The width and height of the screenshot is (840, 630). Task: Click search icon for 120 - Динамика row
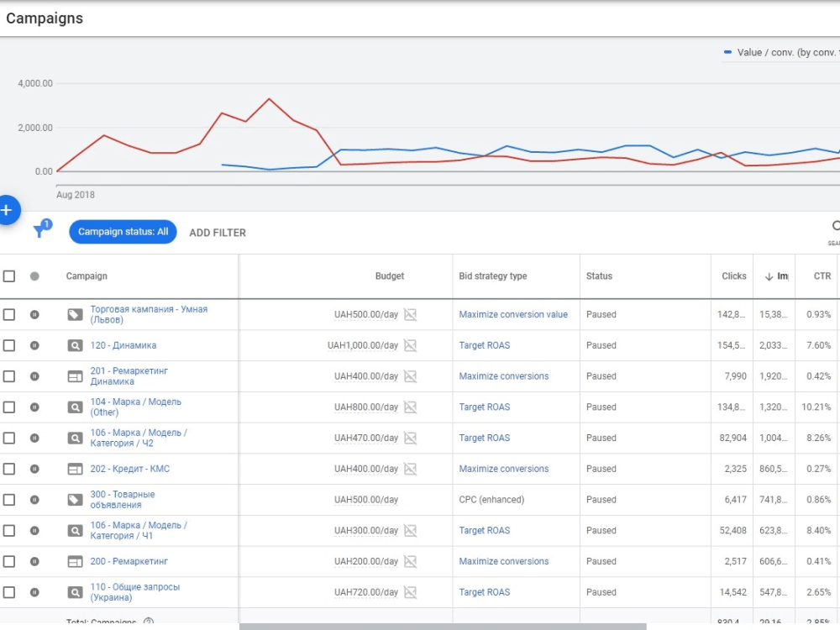75,345
